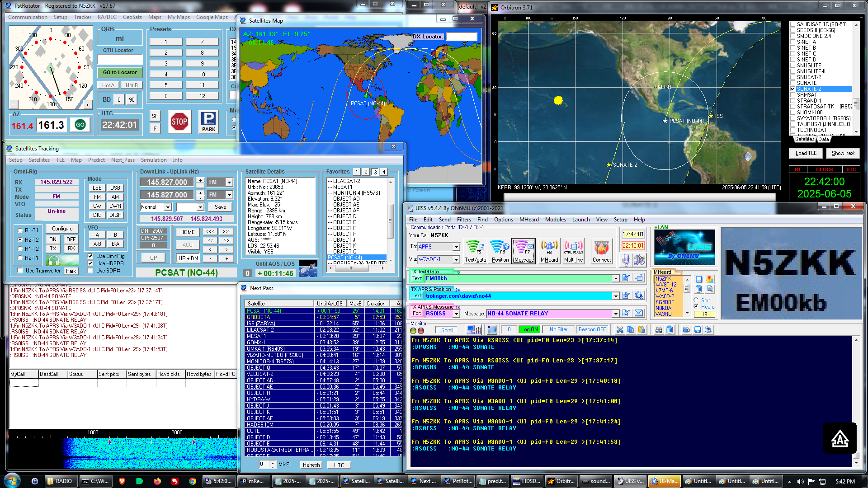This screenshot has height=488, width=868.
Task: Click the floppy save icon in MHeard panel
Action: 699,279
